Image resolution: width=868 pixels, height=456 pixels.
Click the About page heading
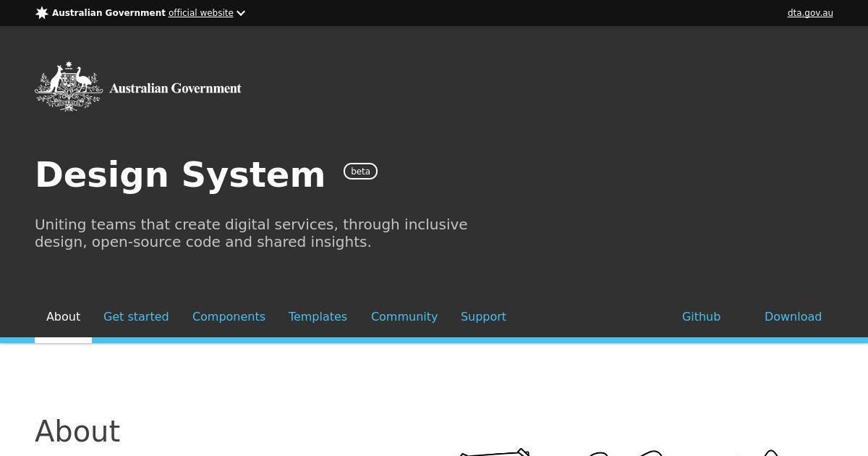[x=77, y=431]
